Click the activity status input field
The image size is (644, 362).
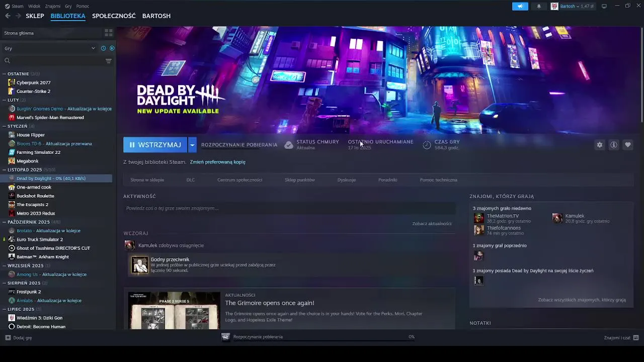pyautogui.click(x=289, y=208)
